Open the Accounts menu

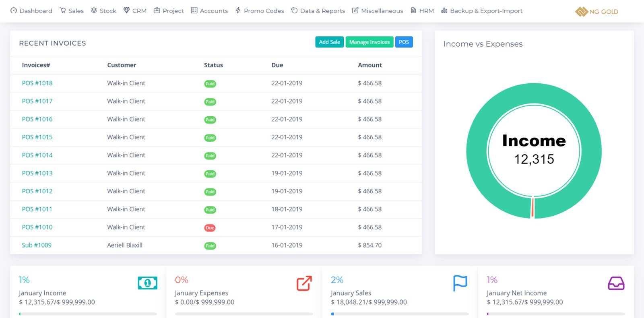pos(209,11)
